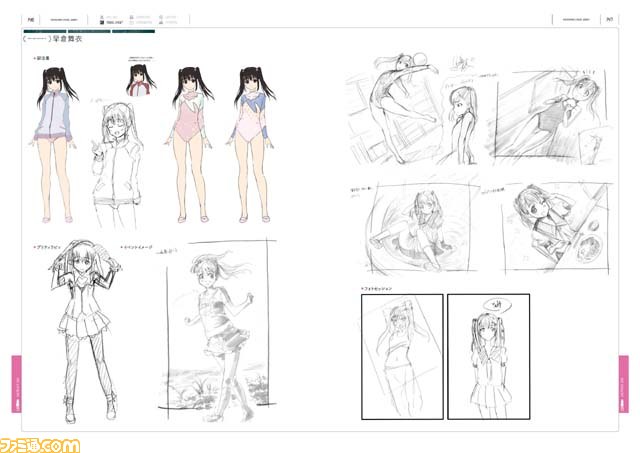The width and height of the screenshot is (640, 453).
Task: Click the character name heading 早倉舞衣
Action: [x=68, y=39]
